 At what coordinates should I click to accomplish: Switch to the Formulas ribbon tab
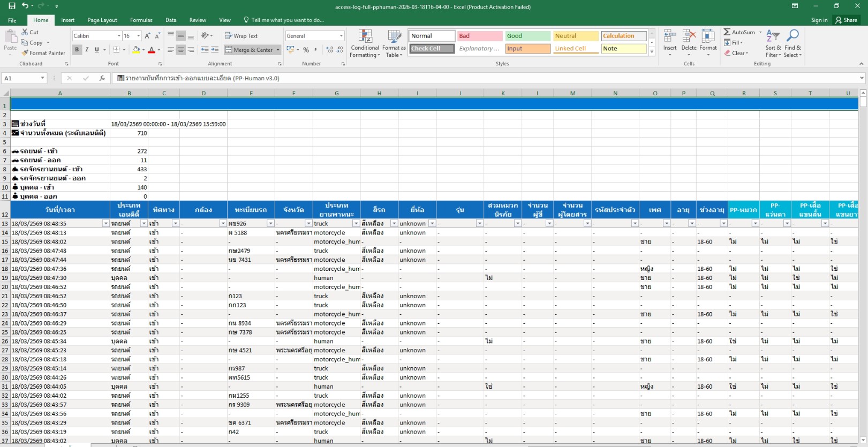click(x=141, y=20)
